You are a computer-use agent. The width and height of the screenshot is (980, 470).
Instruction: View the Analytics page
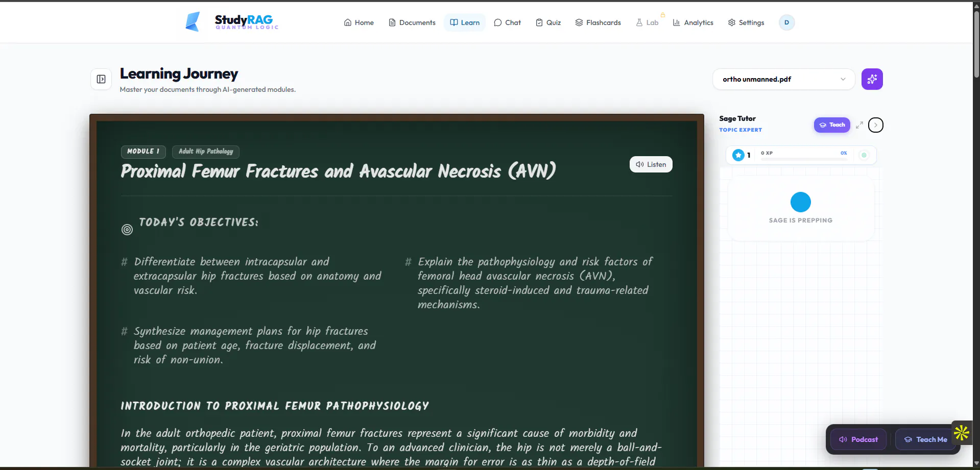pos(693,22)
